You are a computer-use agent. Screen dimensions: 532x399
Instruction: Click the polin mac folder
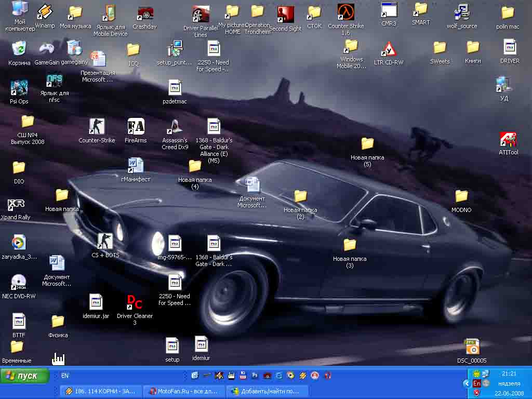508,13
